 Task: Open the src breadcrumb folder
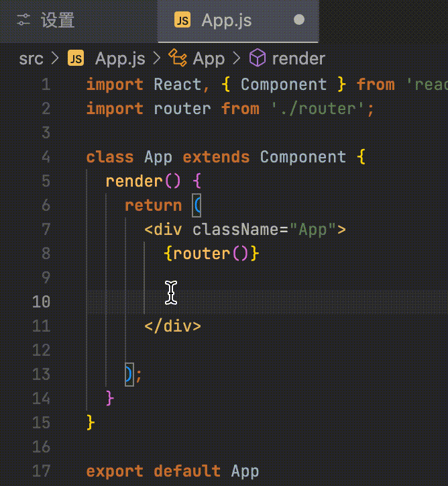(x=31, y=58)
